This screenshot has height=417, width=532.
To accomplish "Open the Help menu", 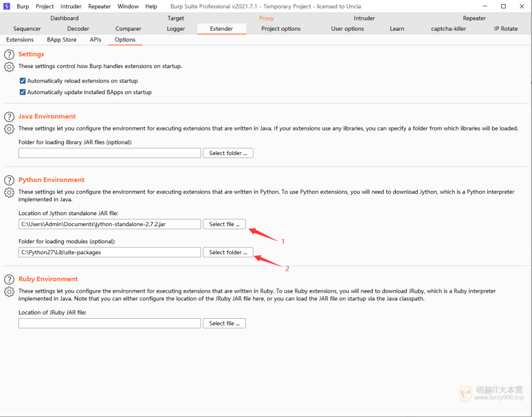I will click(x=151, y=6).
